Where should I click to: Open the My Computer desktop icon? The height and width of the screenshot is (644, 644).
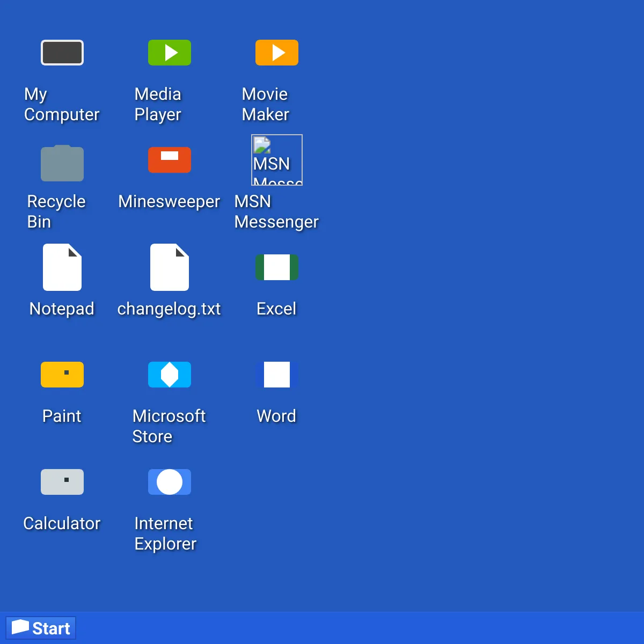coord(62,53)
